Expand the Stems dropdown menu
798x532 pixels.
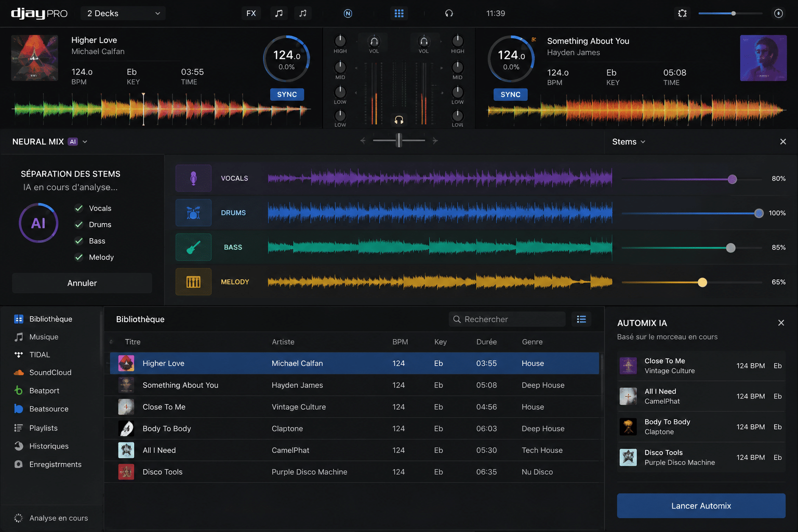629,142
